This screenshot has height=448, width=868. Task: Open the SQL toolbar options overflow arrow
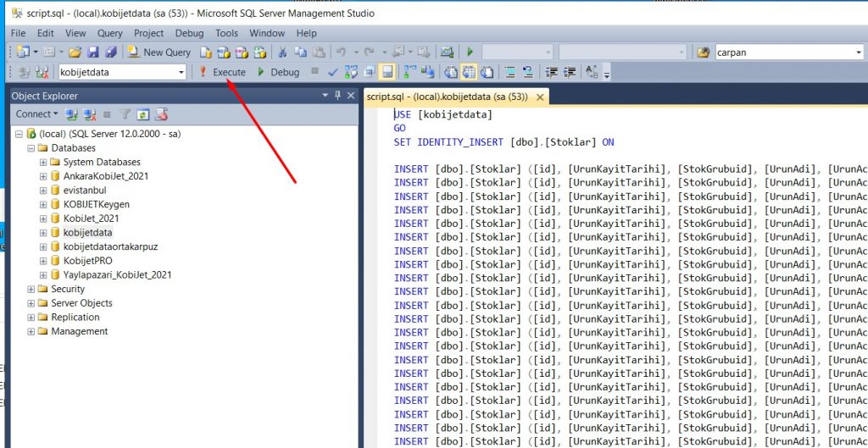click(607, 75)
